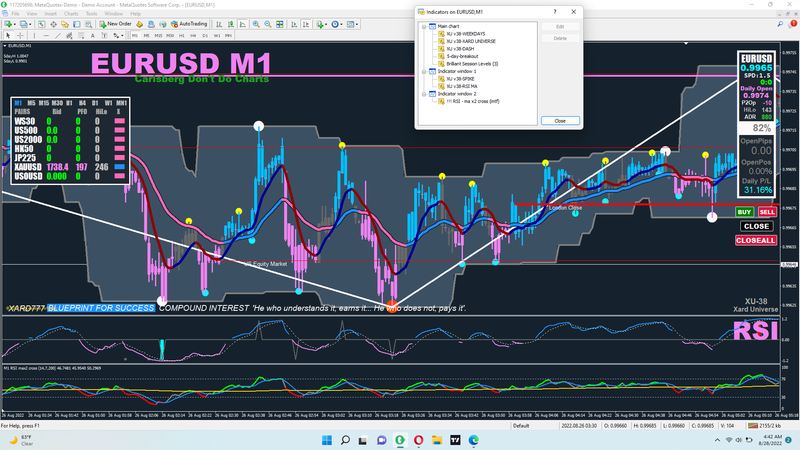800x450 pixels.
Task: Collapse the Indicator window 1 node
Action: (424, 72)
